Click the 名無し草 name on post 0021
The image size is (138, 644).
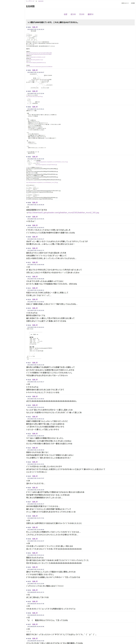[x=35, y=417]
